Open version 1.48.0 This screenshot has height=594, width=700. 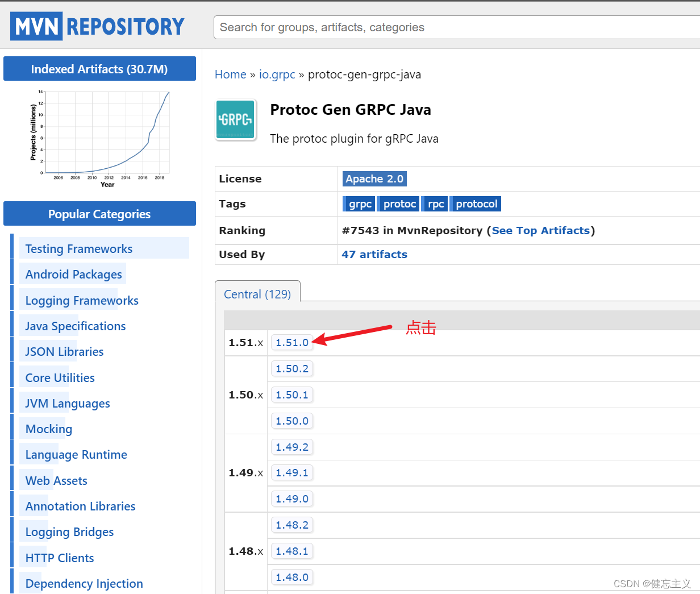tap(292, 578)
